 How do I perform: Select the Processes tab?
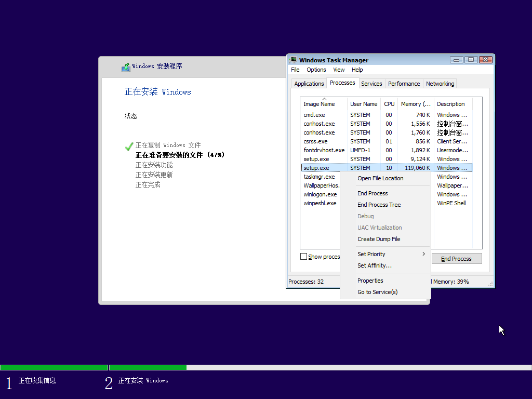(x=342, y=83)
